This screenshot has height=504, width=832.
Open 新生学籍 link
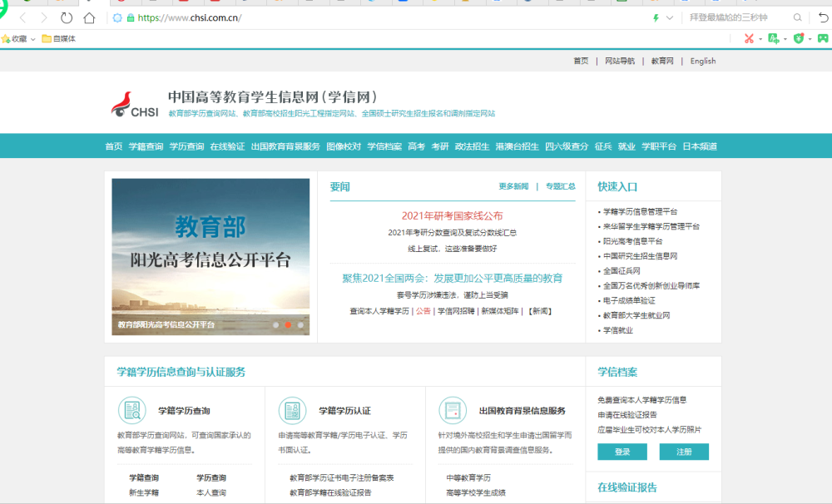pos(144,493)
